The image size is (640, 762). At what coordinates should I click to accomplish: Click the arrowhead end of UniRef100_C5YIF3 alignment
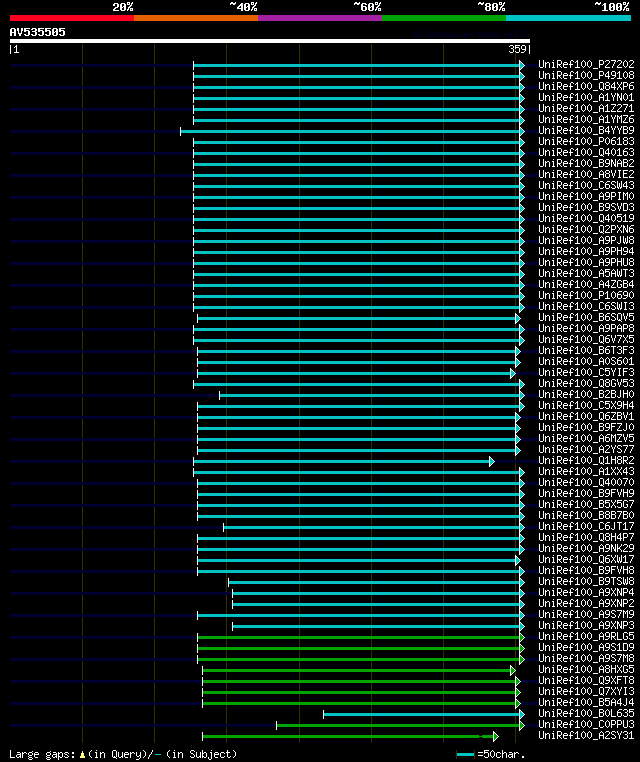pos(513,373)
